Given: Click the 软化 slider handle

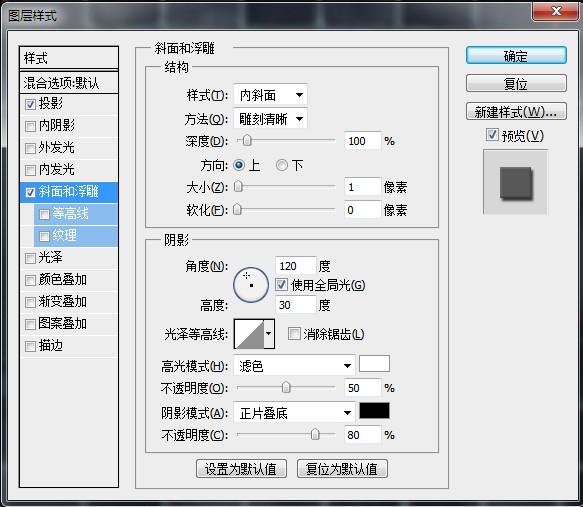Looking at the screenshot, I should pyautogui.click(x=237, y=210).
